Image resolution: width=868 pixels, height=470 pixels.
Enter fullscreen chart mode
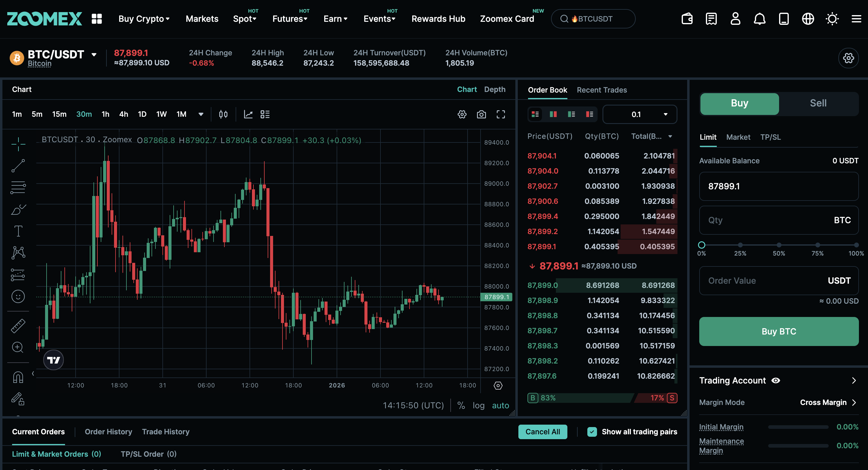[501, 115]
